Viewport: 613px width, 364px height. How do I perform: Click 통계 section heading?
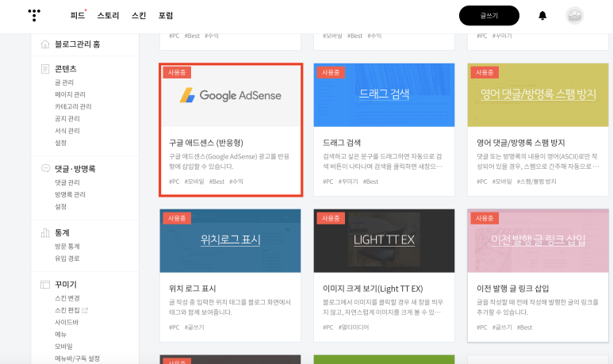point(62,232)
